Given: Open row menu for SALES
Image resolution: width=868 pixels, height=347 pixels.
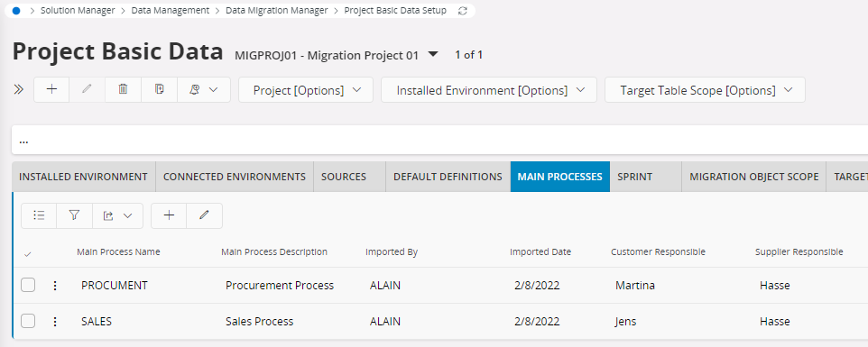Looking at the screenshot, I should tap(55, 322).
